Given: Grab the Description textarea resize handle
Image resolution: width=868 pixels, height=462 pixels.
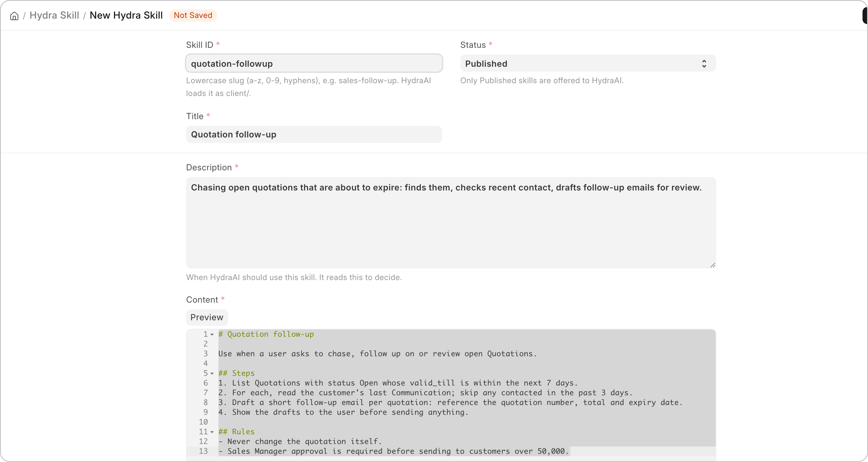Looking at the screenshot, I should (x=713, y=265).
